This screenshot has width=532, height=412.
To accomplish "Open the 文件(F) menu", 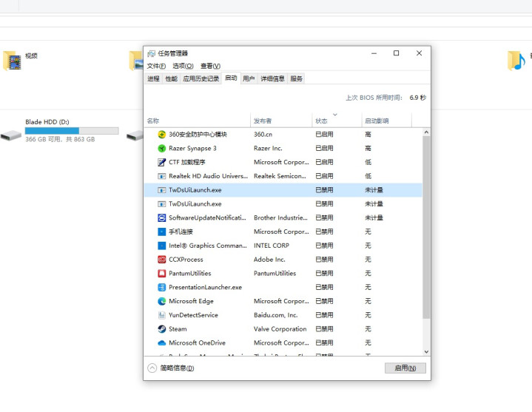I will click(x=156, y=66).
